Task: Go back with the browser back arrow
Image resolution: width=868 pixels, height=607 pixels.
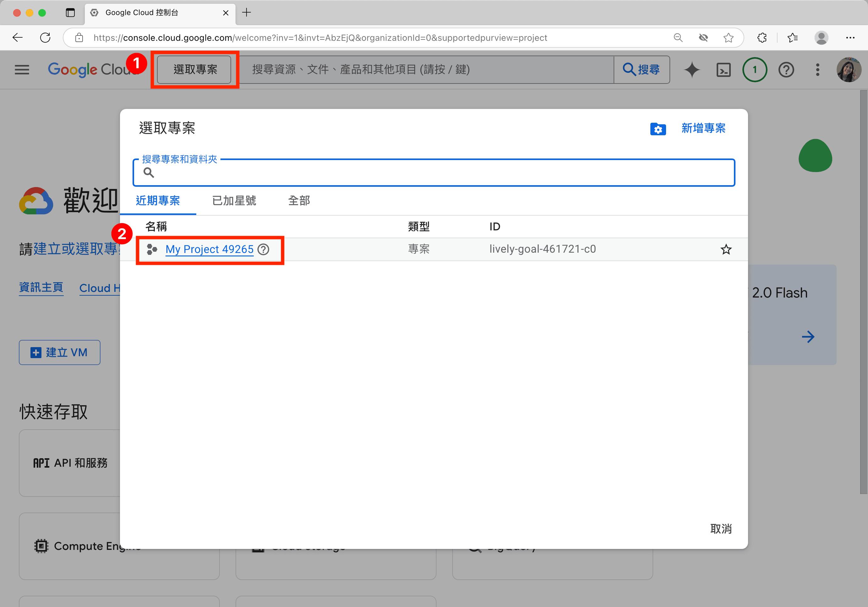Action: (x=17, y=37)
